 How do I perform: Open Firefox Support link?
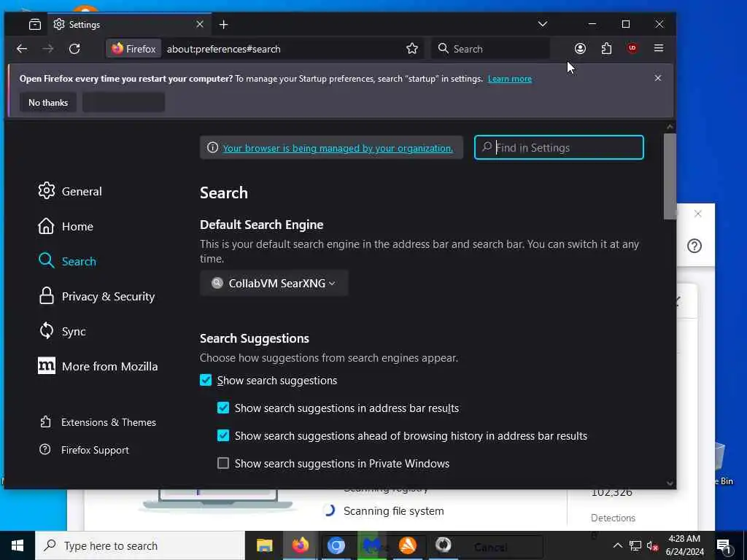coord(85,449)
